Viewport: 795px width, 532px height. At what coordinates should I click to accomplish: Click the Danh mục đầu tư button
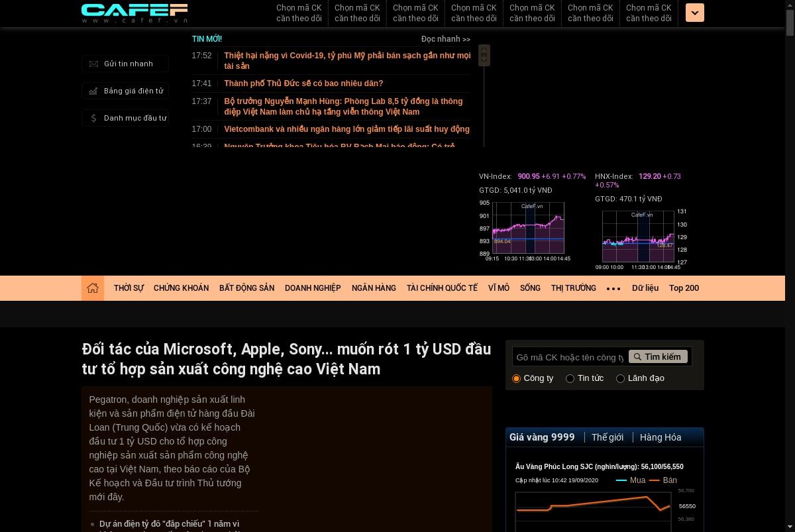[x=125, y=118]
